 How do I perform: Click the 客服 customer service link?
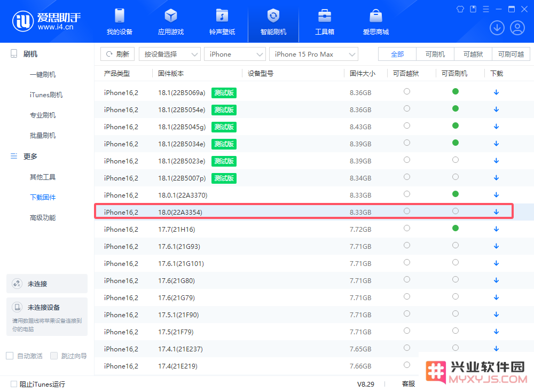[409, 384]
